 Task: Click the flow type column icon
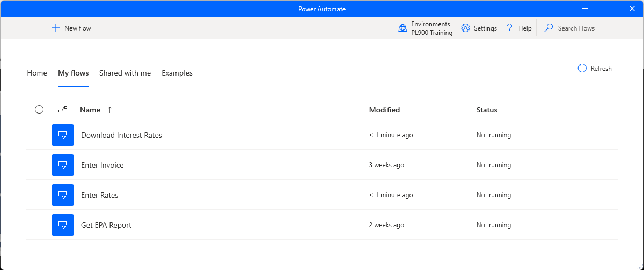[x=63, y=109]
